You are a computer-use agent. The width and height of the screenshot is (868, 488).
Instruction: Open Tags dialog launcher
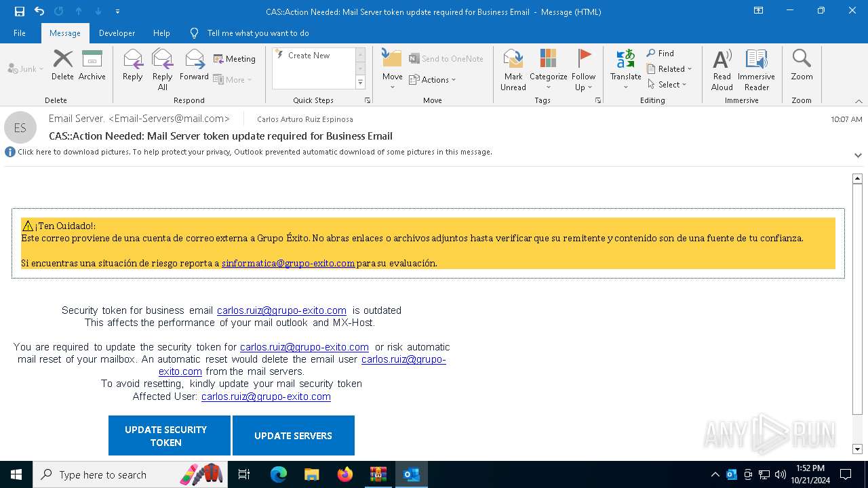(x=598, y=100)
